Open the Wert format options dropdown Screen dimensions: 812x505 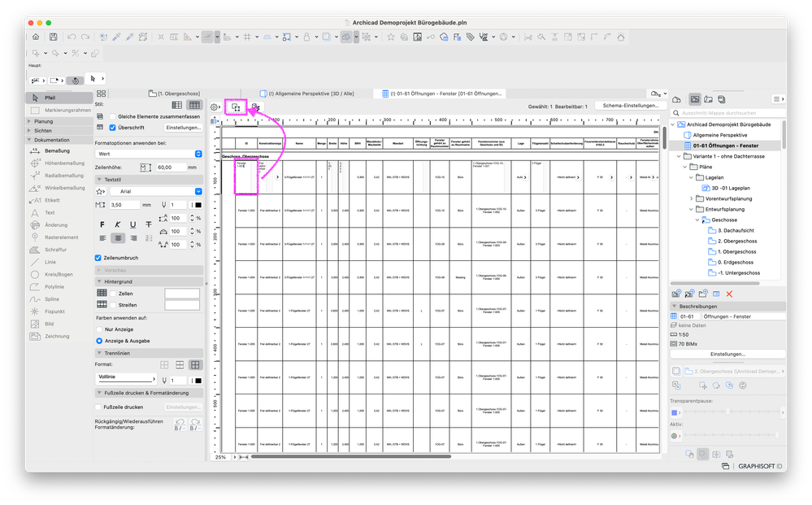pos(149,154)
